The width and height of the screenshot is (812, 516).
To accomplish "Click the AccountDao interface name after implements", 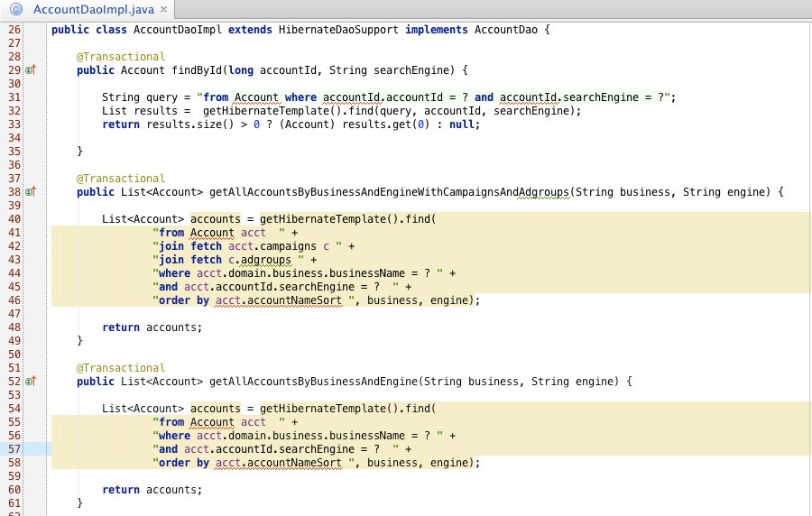I will (506, 30).
